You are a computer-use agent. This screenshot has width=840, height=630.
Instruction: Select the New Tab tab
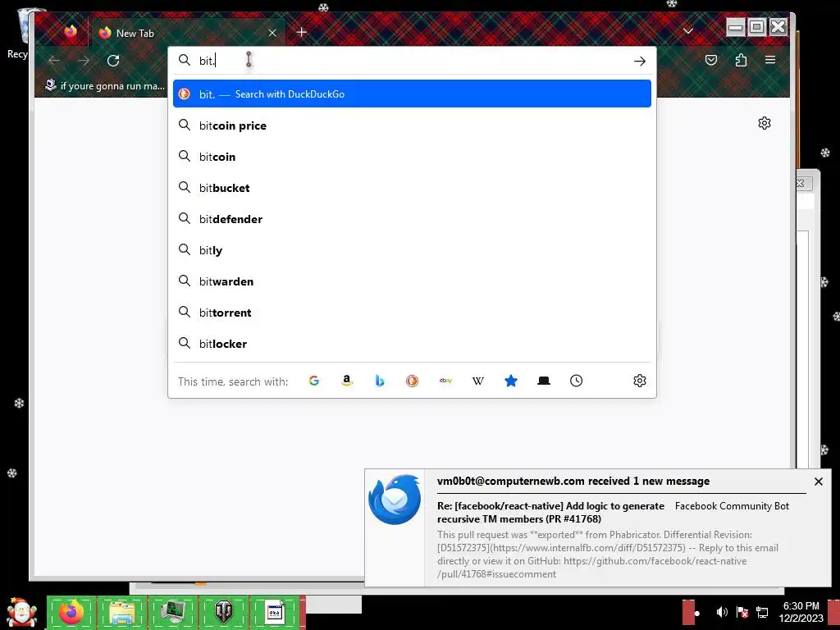[189, 33]
